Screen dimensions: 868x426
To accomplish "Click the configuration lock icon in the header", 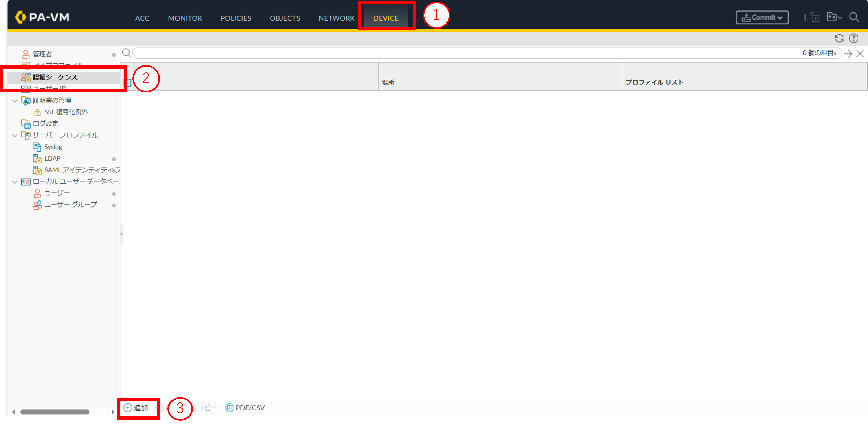I will pos(815,17).
